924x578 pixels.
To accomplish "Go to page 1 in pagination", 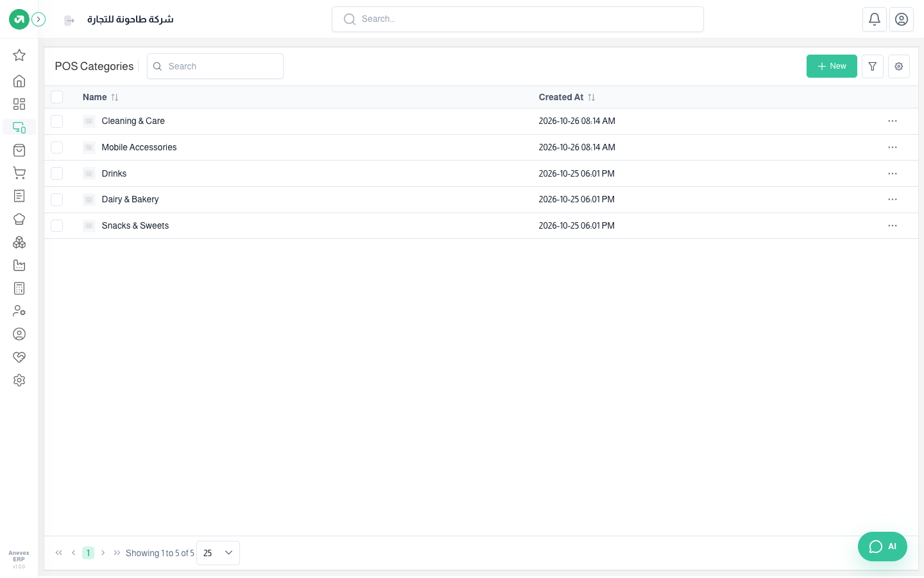I will tap(88, 553).
